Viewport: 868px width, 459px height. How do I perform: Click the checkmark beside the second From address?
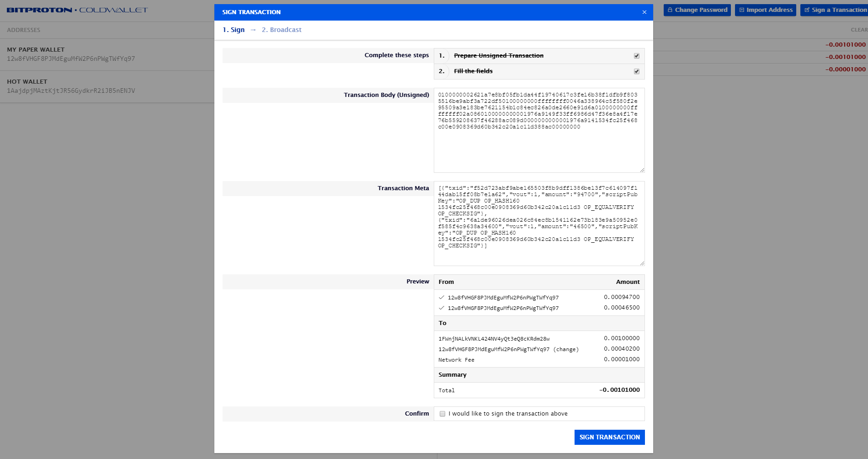[442, 309]
